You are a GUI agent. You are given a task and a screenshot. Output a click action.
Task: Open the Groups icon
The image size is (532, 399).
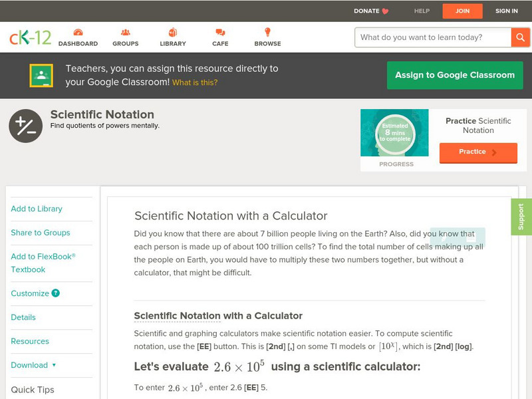coord(126,33)
